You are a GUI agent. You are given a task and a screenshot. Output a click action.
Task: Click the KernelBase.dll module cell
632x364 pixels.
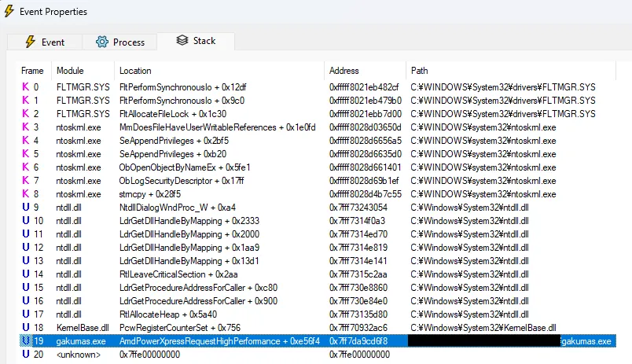(83, 328)
